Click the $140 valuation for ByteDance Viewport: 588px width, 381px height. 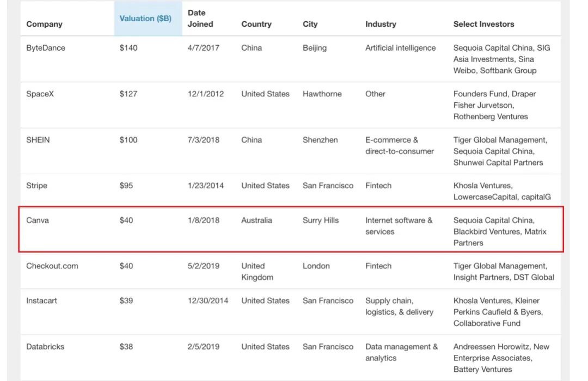[128, 48]
